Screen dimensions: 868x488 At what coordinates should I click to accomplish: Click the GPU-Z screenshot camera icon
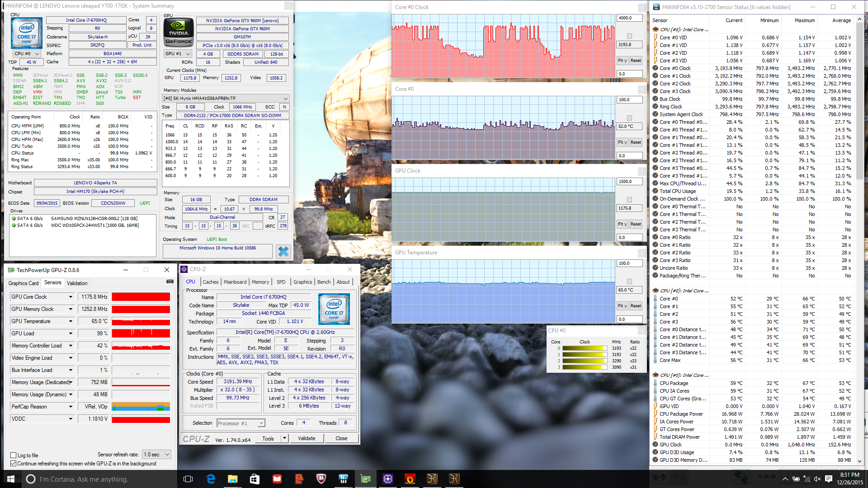(x=170, y=282)
